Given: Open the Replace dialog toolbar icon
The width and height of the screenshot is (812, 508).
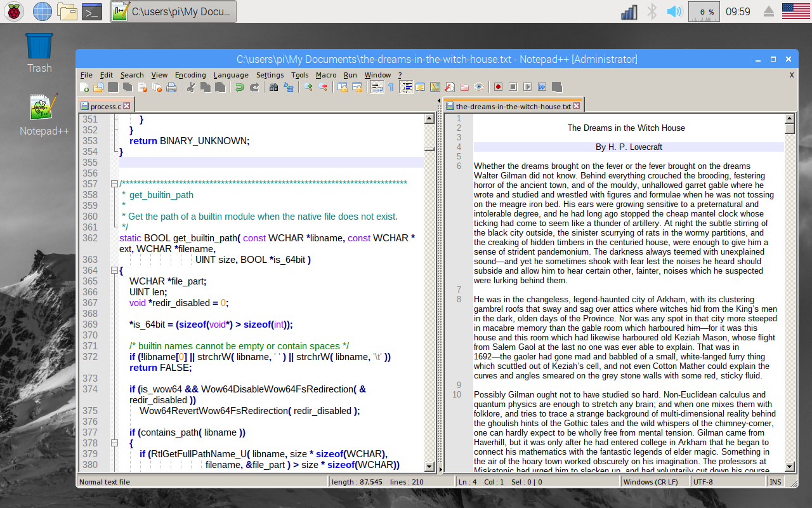Looking at the screenshot, I should tap(288, 87).
